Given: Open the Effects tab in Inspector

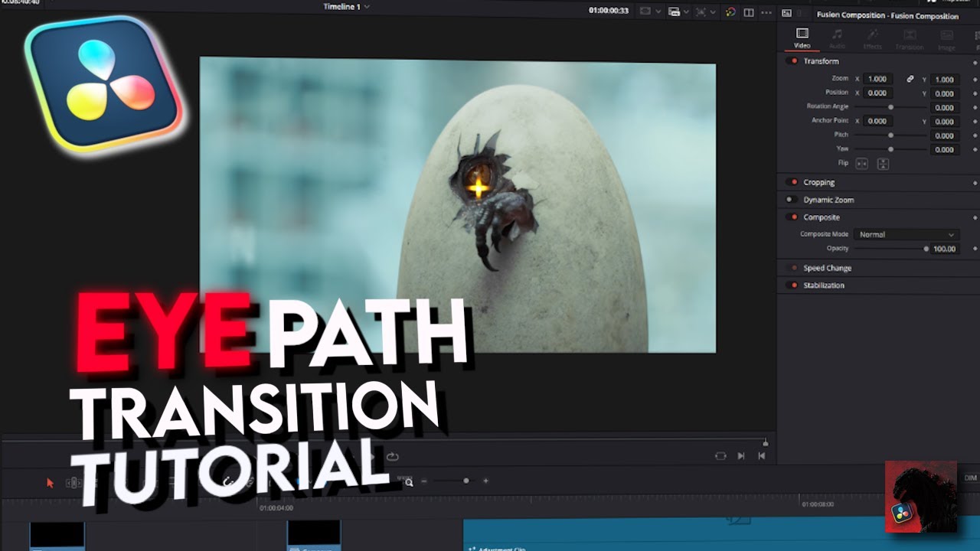Looking at the screenshot, I should [x=873, y=37].
